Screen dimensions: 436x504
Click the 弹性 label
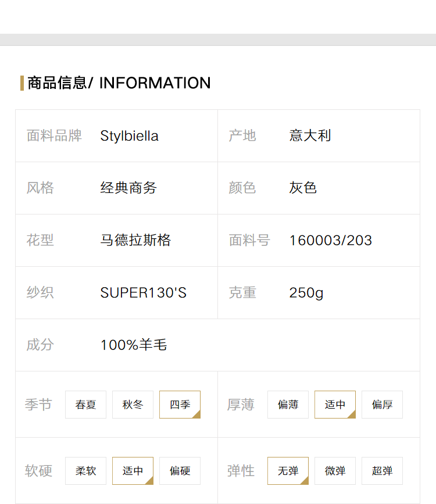click(241, 470)
